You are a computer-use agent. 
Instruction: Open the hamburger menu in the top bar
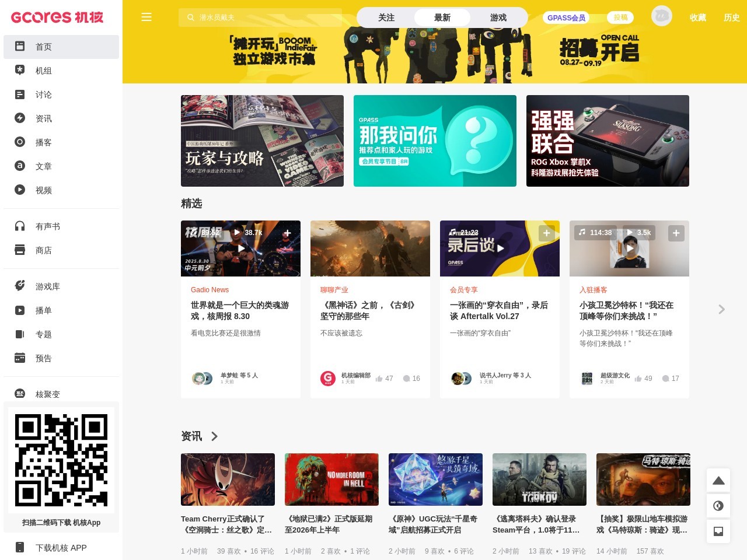pyautogui.click(x=146, y=17)
